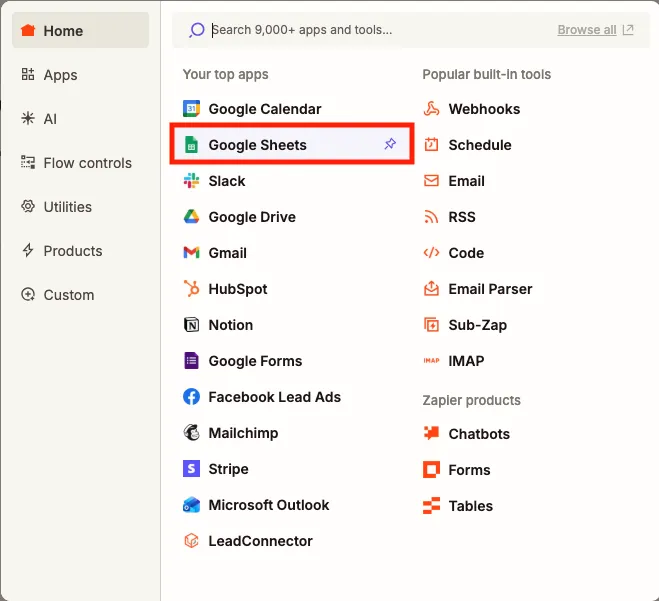Click the Microsoft Outlook icon
Screen dimensions: 659x601
tap(191, 505)
